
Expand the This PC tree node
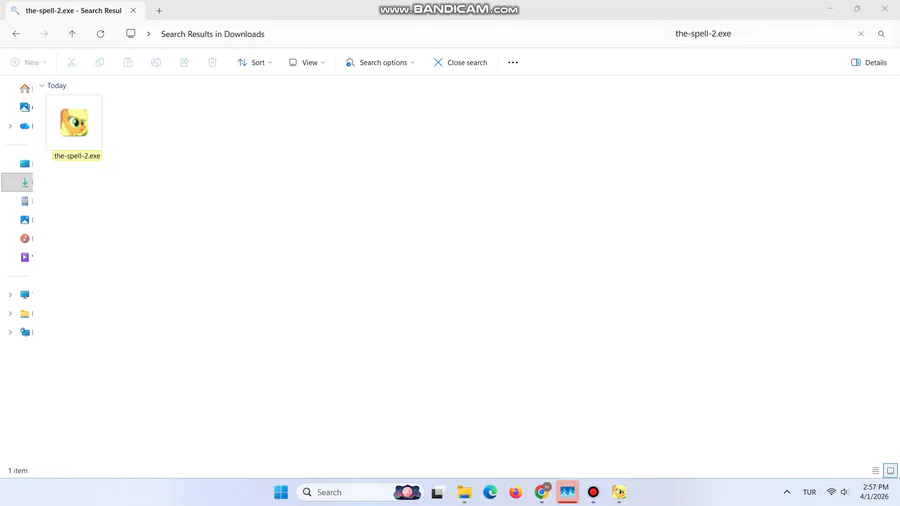pyautogui.click(x=10, y=295)
